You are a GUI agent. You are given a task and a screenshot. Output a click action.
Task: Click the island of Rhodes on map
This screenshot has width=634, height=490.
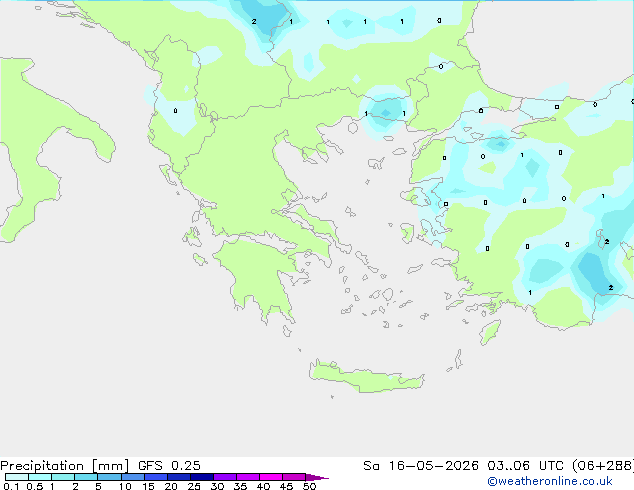point(490,332)
